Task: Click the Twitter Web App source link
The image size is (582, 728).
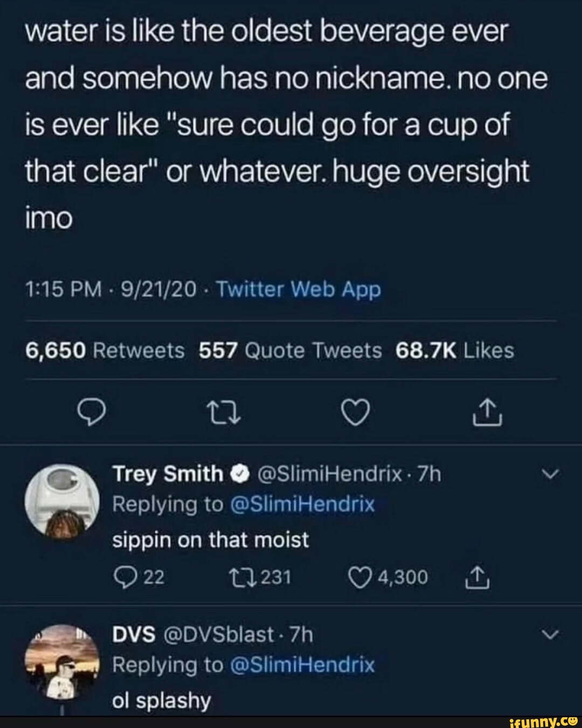Action: (298, 290)
